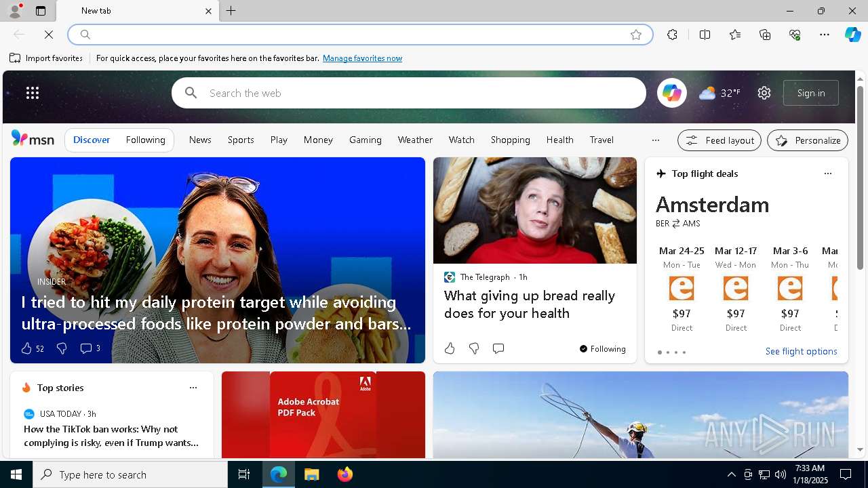Select the Discover feed tab
Image resolution: width=868 pixels, height=488 pixels.
[92, 140]
